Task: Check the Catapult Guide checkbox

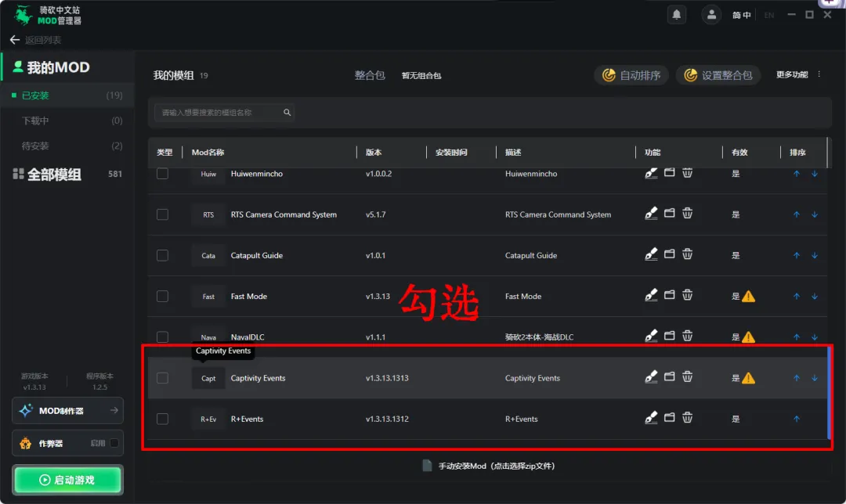Action: point(162,255)
